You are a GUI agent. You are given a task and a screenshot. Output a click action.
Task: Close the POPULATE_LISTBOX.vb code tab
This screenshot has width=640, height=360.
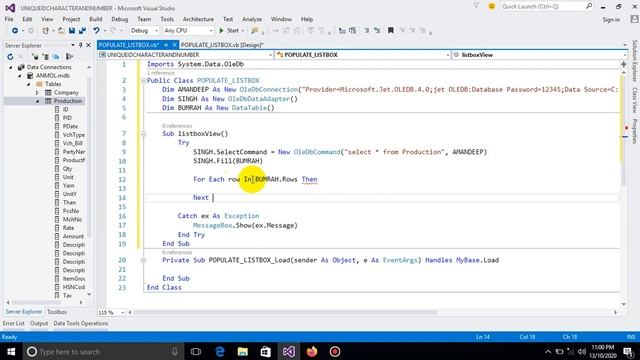coord(174,45)
